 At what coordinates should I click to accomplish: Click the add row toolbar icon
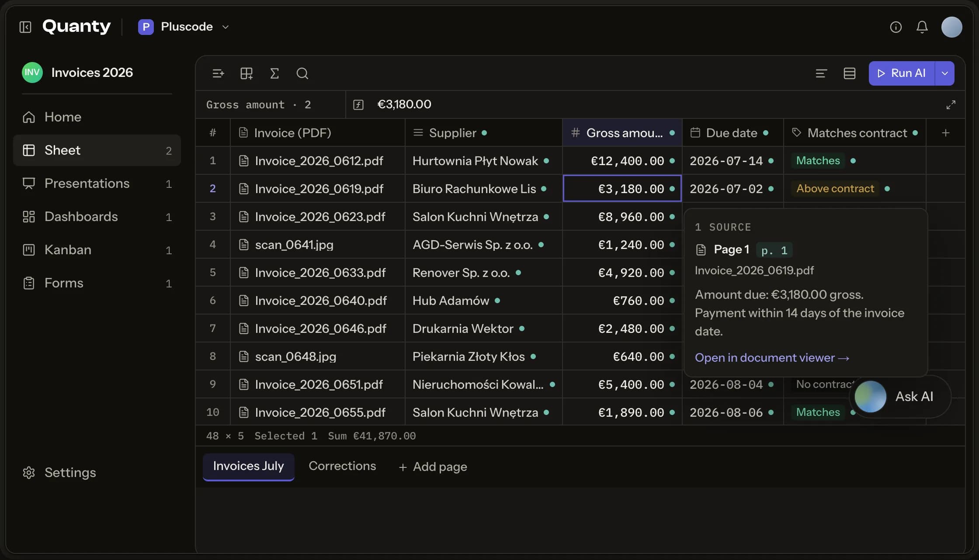218,73
